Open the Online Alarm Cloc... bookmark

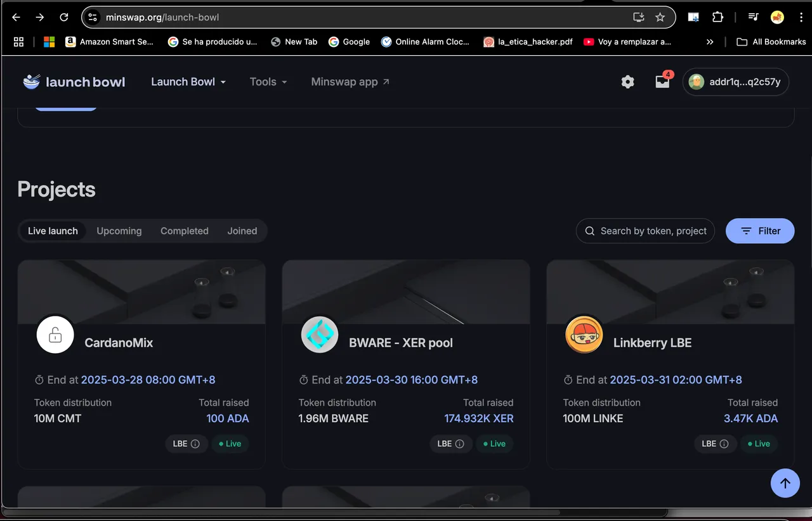425,42
